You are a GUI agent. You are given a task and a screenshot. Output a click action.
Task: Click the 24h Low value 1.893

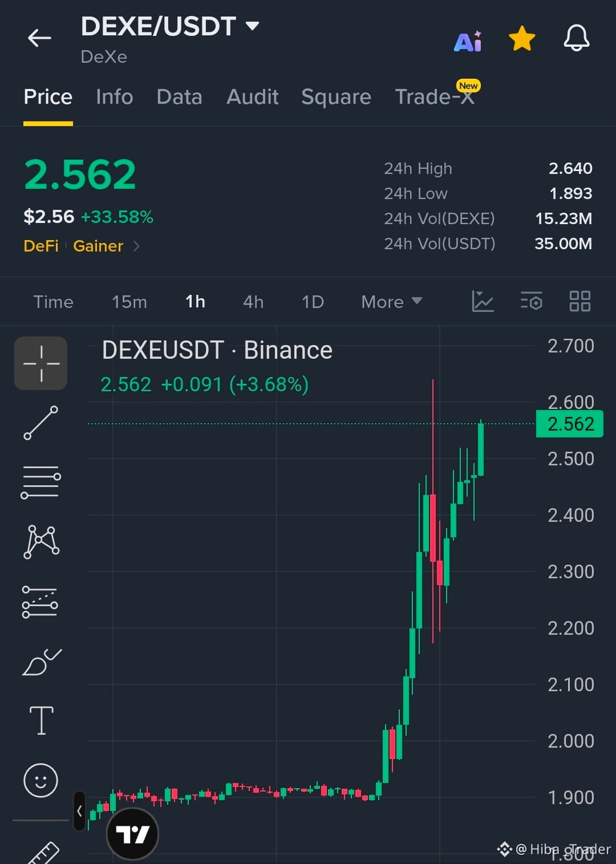(x=571, y=193)
